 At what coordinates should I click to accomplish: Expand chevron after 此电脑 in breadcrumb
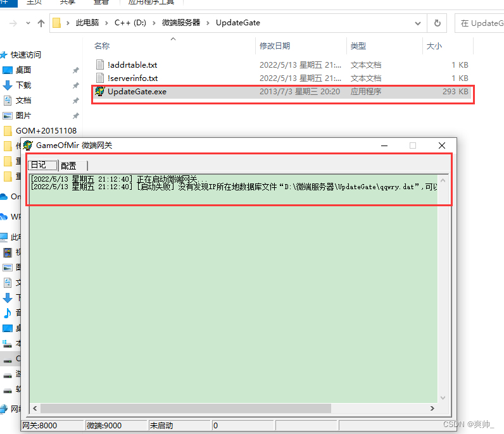(x=106, y=23)
